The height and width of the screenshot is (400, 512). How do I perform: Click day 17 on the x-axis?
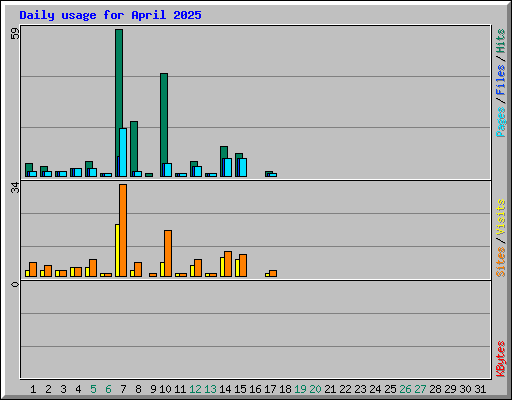coord(270,389)
